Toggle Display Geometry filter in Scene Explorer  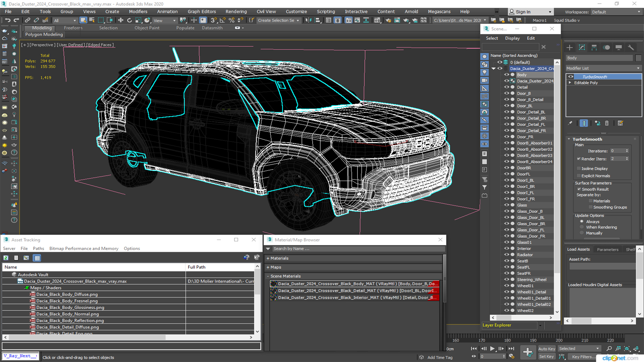tap(484, 56)
